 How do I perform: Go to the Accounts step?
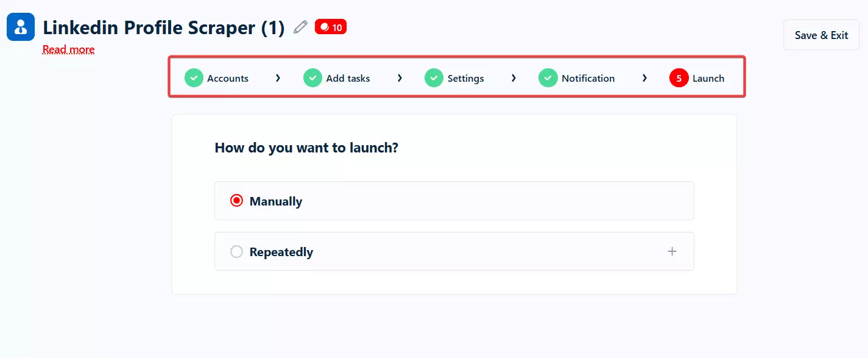point(228,79)
